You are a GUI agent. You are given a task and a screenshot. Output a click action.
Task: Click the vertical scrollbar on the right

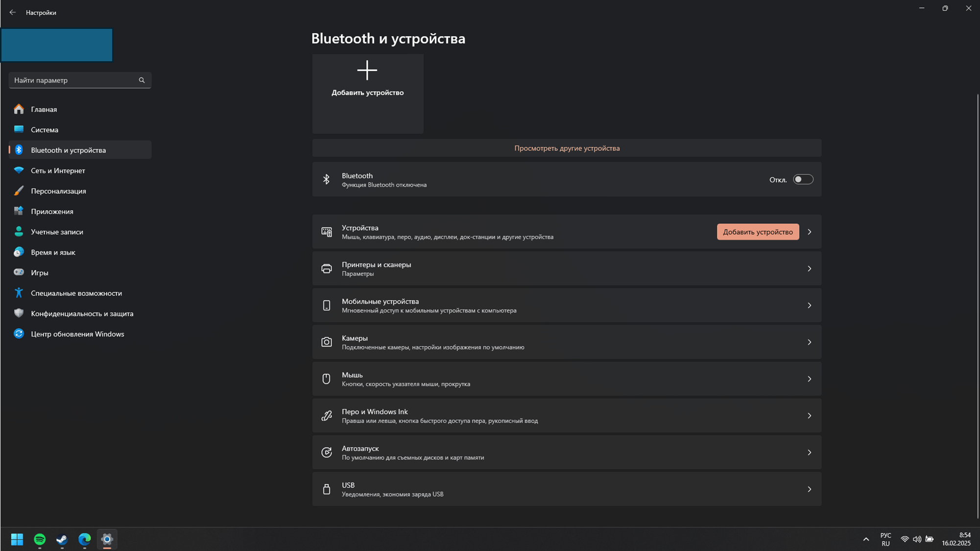[x=978, y=306]
